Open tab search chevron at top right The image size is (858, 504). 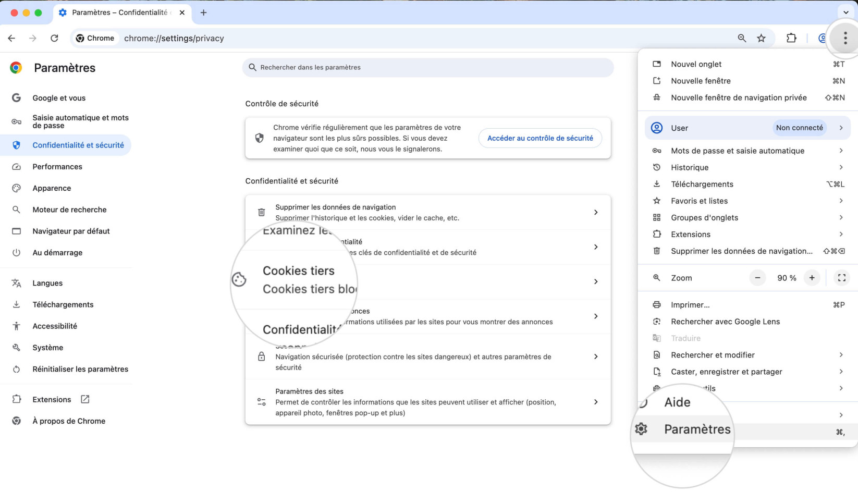pos(845,13)
